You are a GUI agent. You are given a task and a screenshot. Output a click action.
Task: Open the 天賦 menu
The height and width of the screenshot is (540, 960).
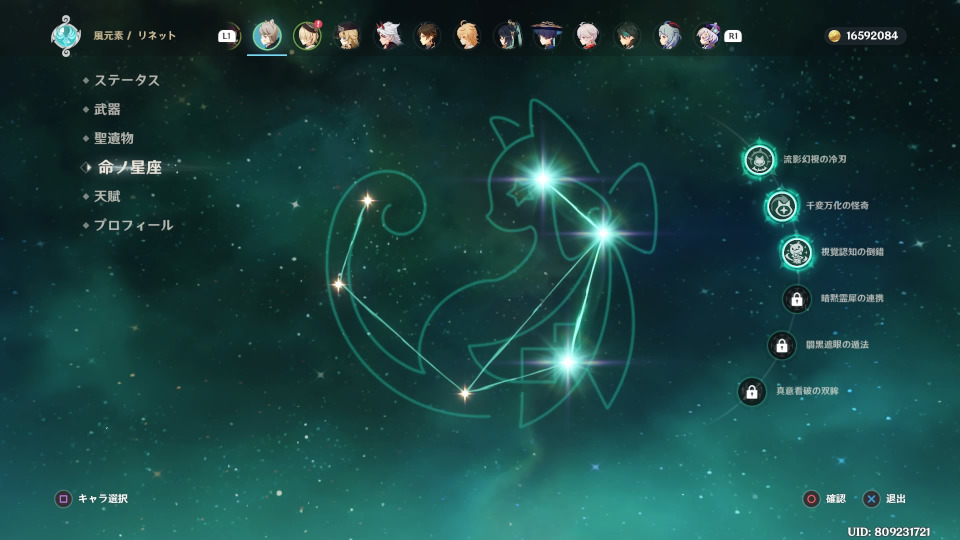(107, 196)
